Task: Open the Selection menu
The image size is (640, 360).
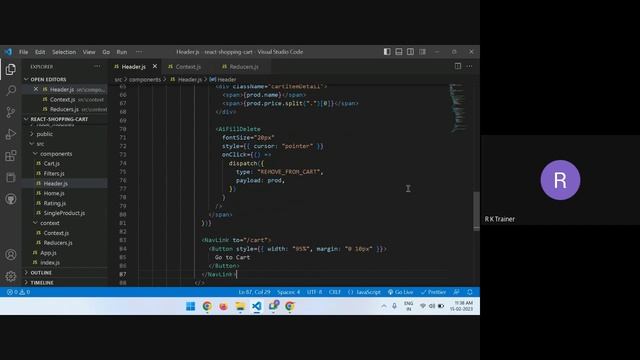Action: 64,52
